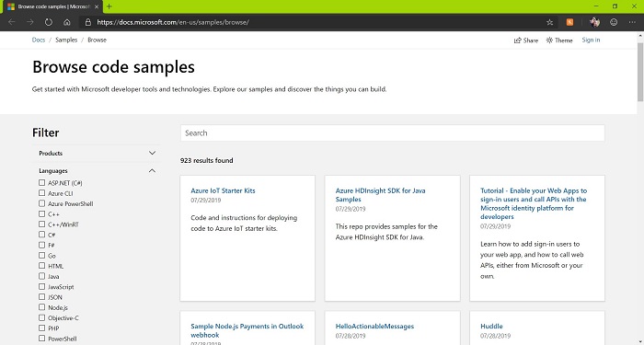The height and width of the screenshot is (345, 644).
Task: Open Sample Node.js Payments in Outlook webhook
Action: [247, 330]
